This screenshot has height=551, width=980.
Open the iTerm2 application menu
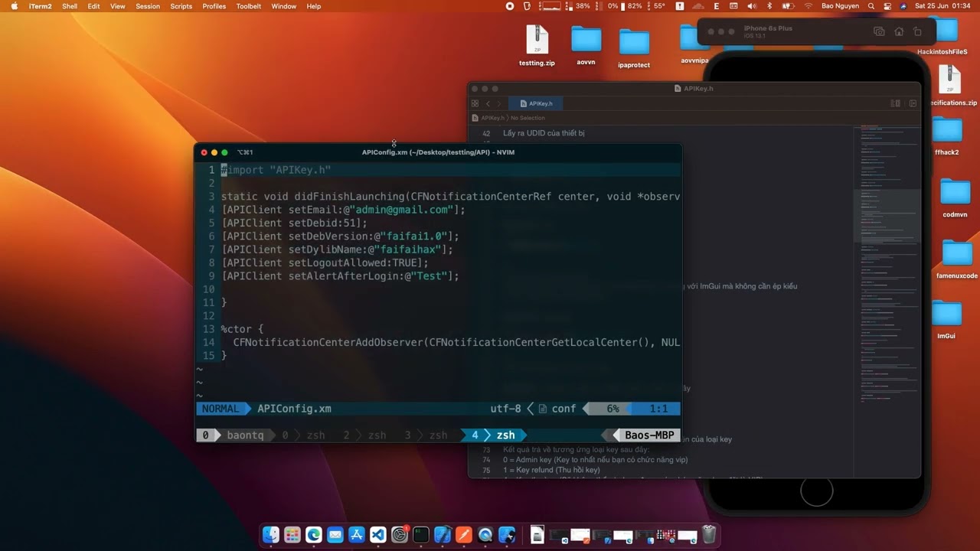(x=41, y=6)
